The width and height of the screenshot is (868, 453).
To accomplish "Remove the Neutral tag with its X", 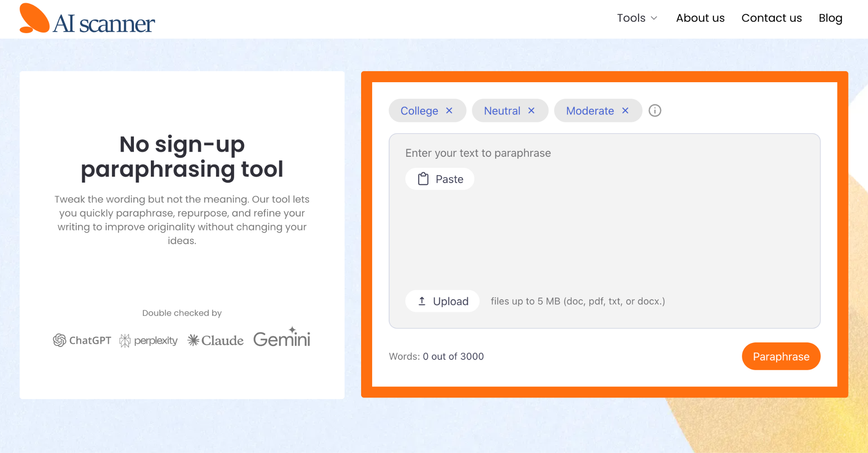I will click(x=531, y=111).
